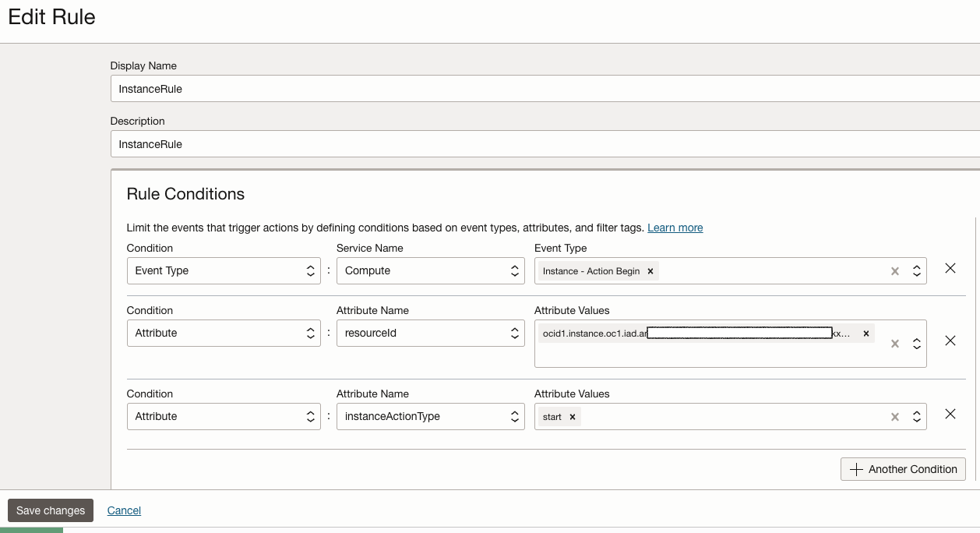980x533 pixels.
Task: Clear all resourceId attribute values
Action: pyautogui.click(x=895, y=344)
